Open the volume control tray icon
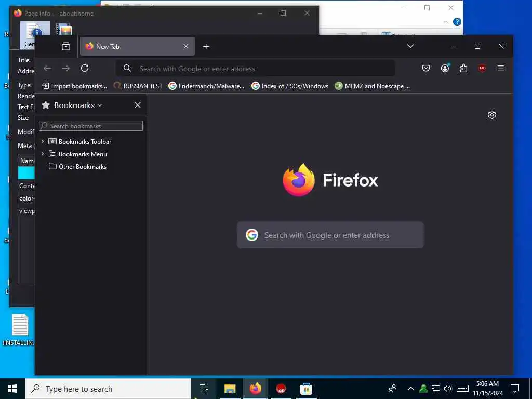This screenshot has width=532, height=399. click(448, 389)
